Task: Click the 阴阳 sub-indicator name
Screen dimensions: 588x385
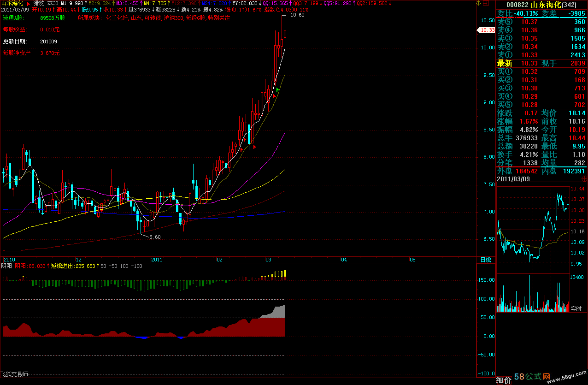Action: click(6, 266)
